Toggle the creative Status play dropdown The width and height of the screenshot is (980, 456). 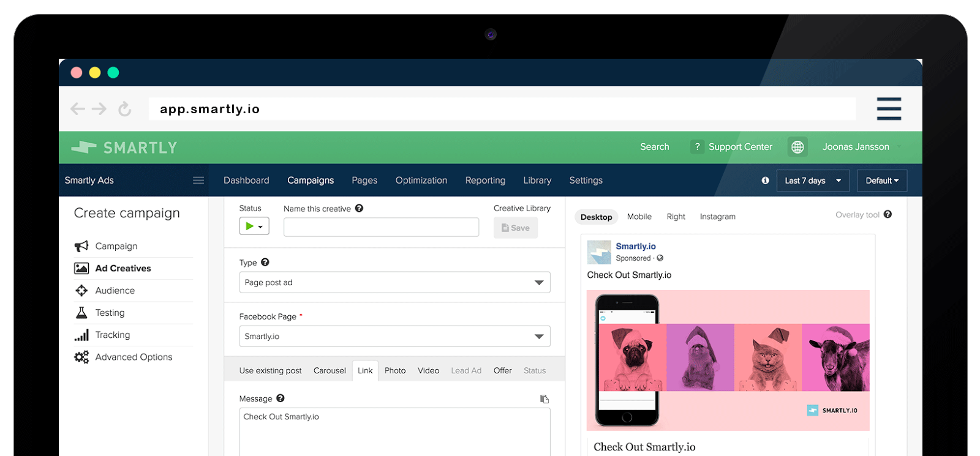[254, 226]
